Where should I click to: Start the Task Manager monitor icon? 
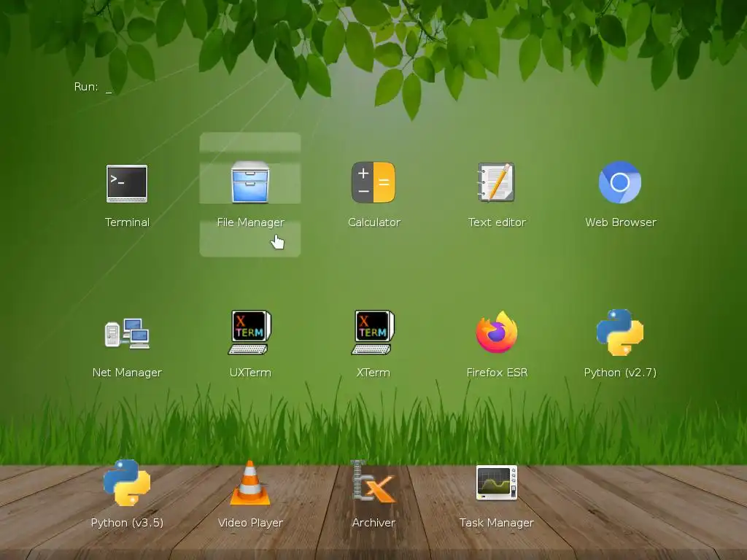pyautogui.click(x=496, y=483)
